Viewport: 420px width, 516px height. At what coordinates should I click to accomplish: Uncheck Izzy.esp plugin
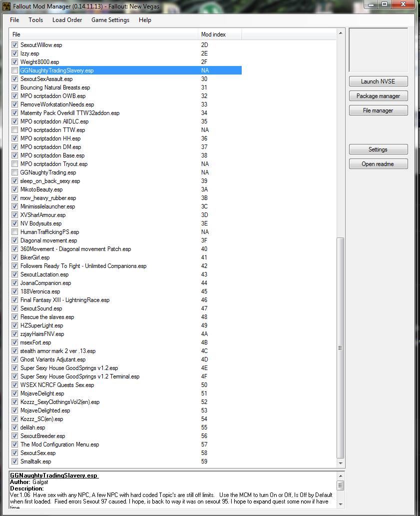tap(15, 53)
